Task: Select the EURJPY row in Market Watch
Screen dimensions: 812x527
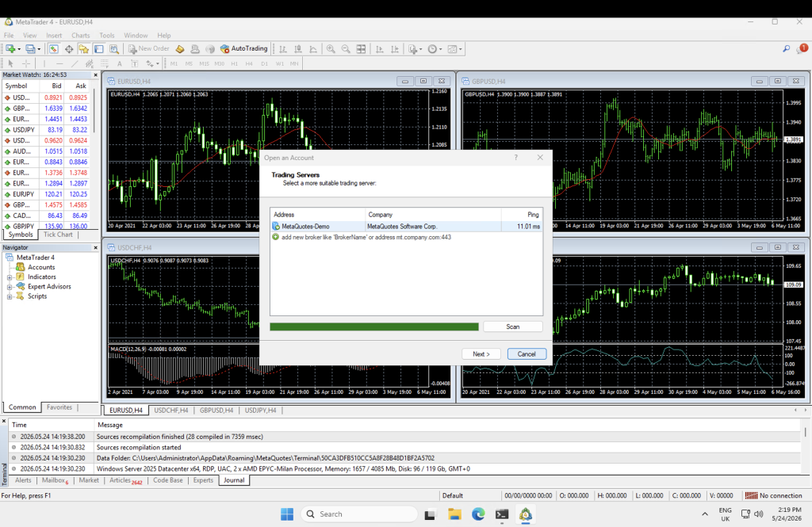Action: tap(46, 194)
